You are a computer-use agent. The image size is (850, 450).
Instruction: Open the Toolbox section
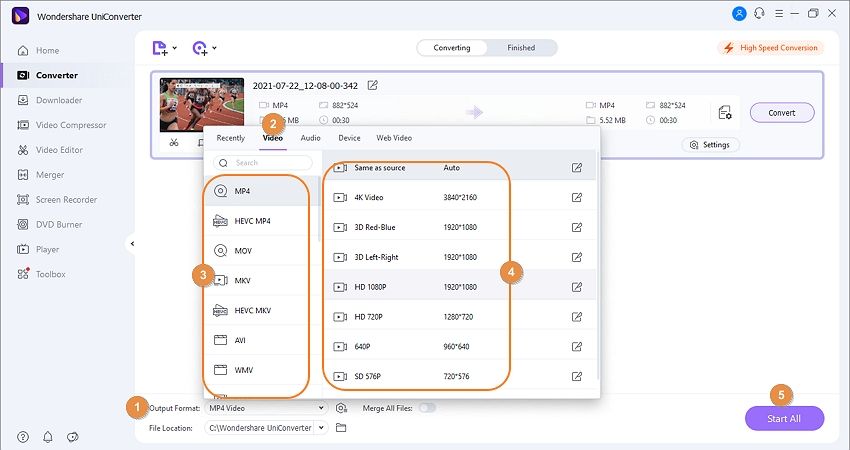tap(41, 274)
